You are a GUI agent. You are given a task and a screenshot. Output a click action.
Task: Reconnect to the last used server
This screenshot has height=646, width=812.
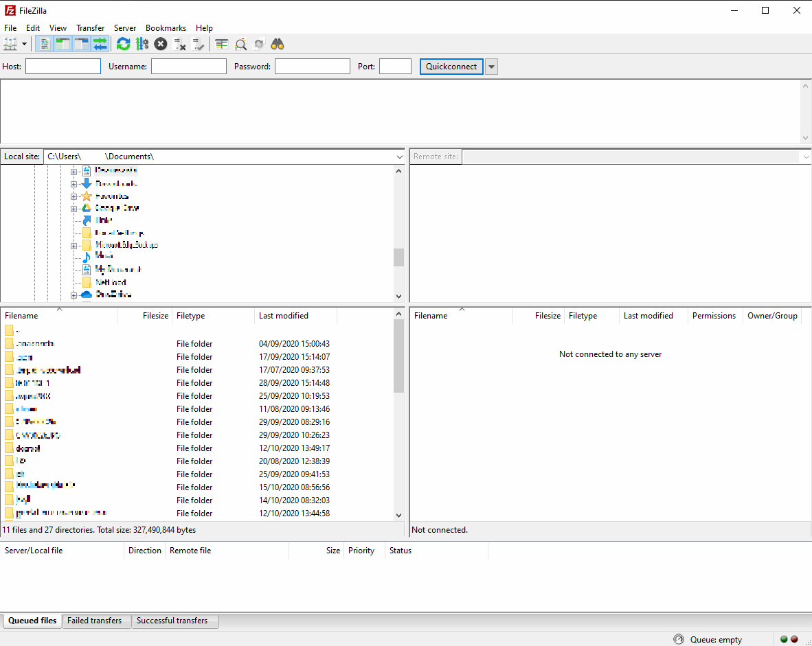coord(199,43)
